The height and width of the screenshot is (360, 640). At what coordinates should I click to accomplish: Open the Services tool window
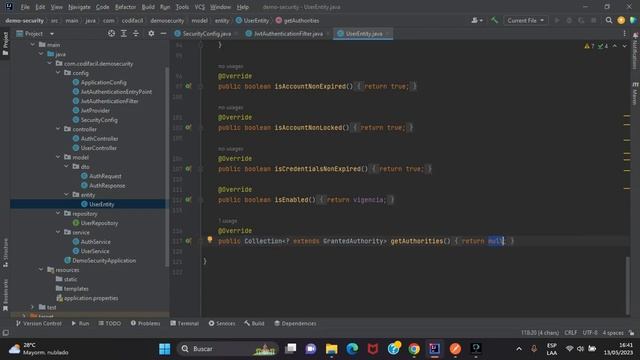[222, 323]
